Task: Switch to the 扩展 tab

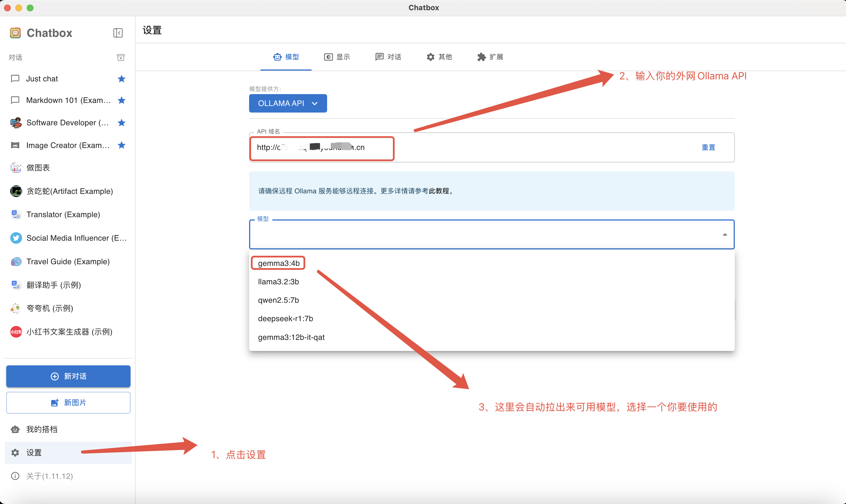Action: 490,57
